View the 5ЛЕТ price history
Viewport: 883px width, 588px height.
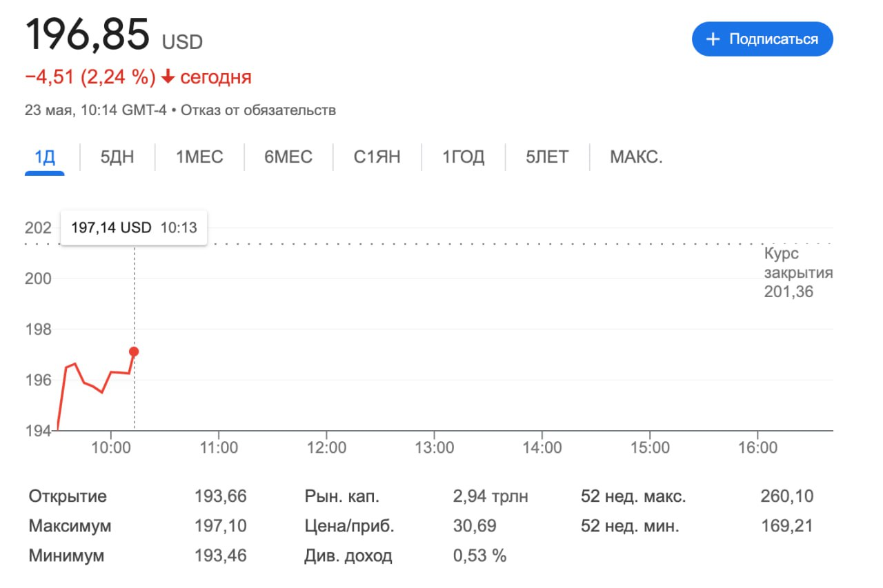[x=547, y=157]
